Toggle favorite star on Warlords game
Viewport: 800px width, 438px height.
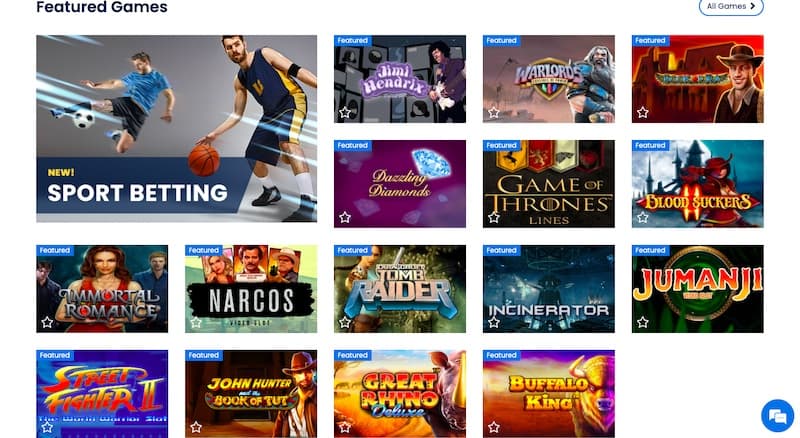494,112
